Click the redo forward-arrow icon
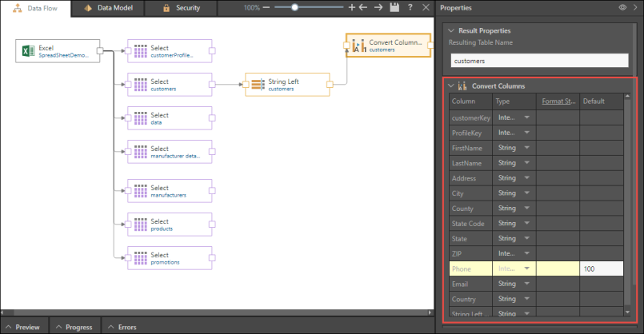The height and width of the screenshot is (334, 644). pyautogui.click(x=378, y=7)
